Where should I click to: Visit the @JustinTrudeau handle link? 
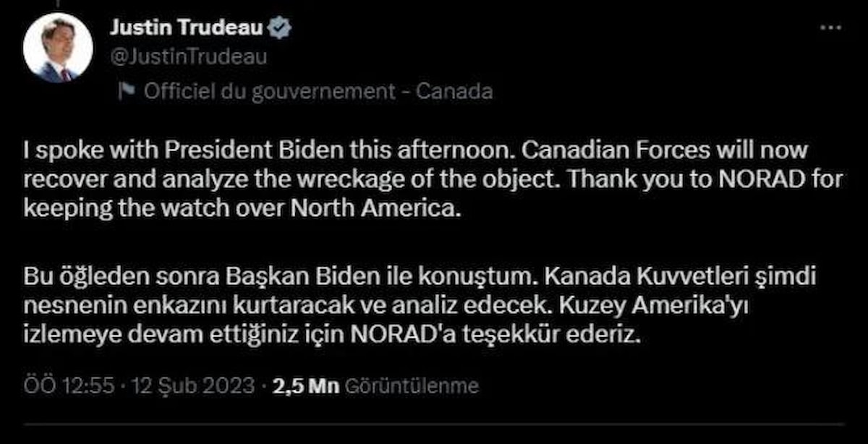[188, 57]
